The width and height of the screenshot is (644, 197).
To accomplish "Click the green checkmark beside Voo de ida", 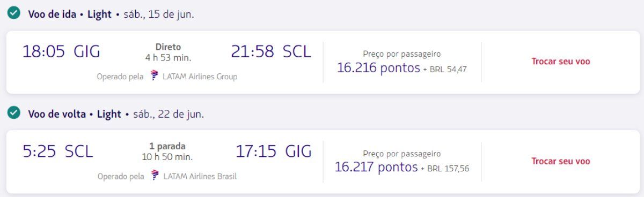I will click(14, 14).
